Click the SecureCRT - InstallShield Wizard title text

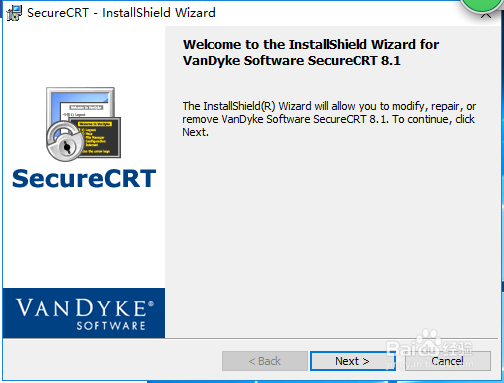pyautogui.click(x=121, y=13)
